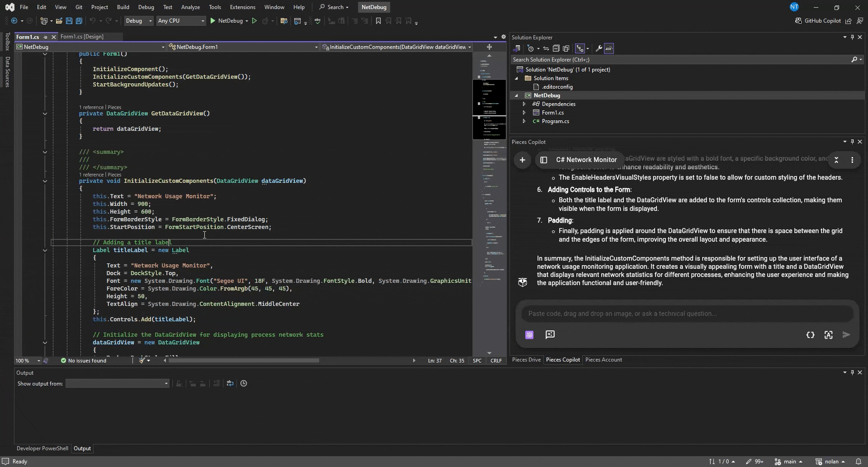
Task: Open the Debug configuration dropdown
Action: [x=138, y=21]
